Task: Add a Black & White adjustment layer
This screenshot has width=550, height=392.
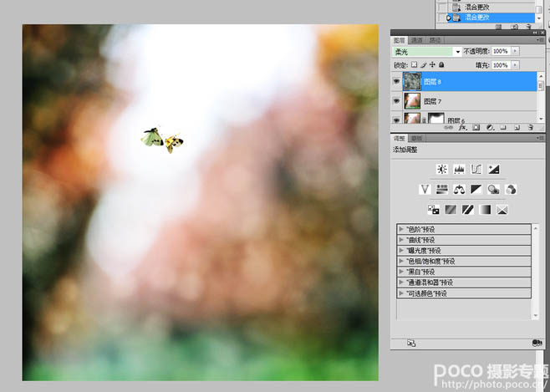Action: [x=476, y=190]
